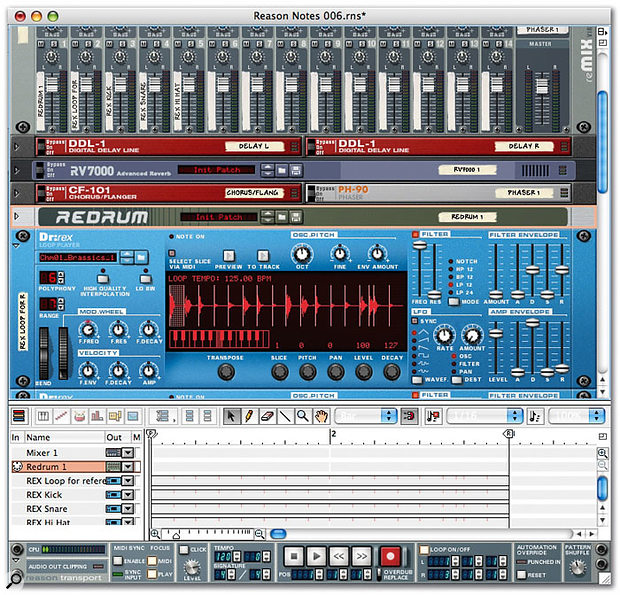
Task: Click the tempo up/down stepper
Action: tap(237, 557)
